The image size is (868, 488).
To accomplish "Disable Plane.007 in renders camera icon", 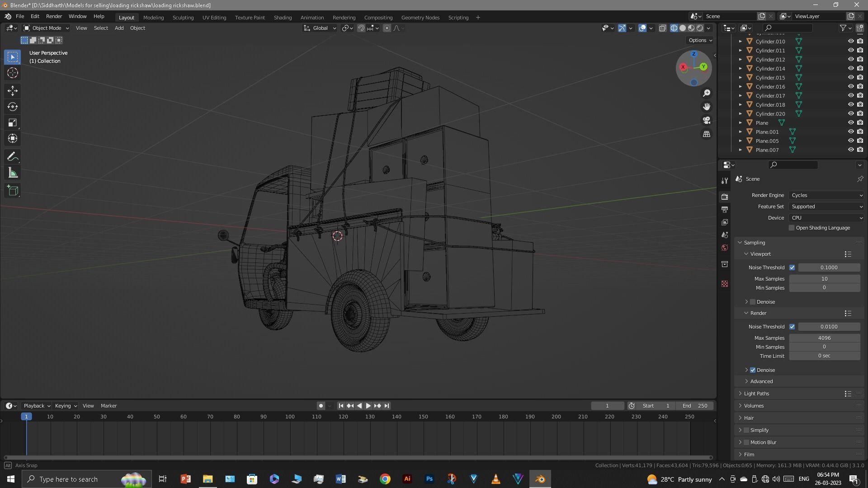I will coord(859,150).
